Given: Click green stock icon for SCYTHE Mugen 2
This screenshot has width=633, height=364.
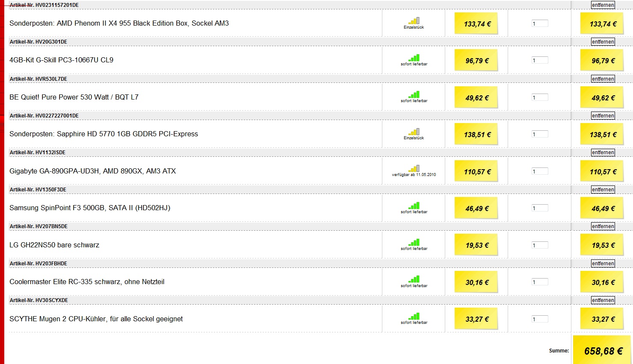Looking at the screenshot, I should pos(414,316).
